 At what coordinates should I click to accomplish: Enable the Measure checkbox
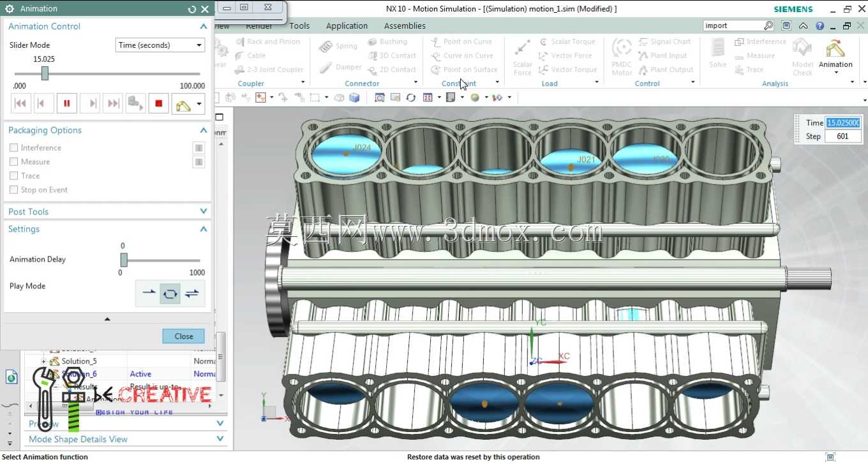coord(13,161)
